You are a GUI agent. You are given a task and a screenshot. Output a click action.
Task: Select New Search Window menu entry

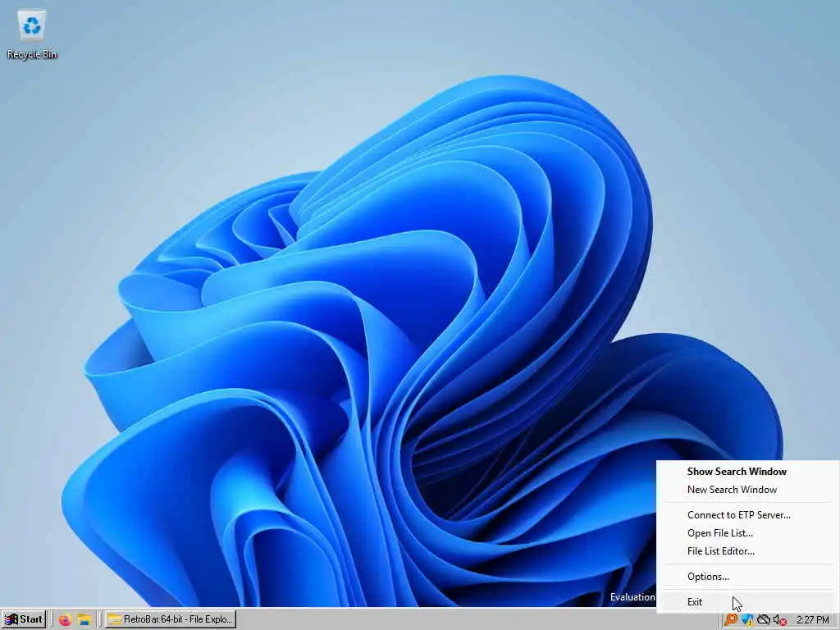point(747,490)
